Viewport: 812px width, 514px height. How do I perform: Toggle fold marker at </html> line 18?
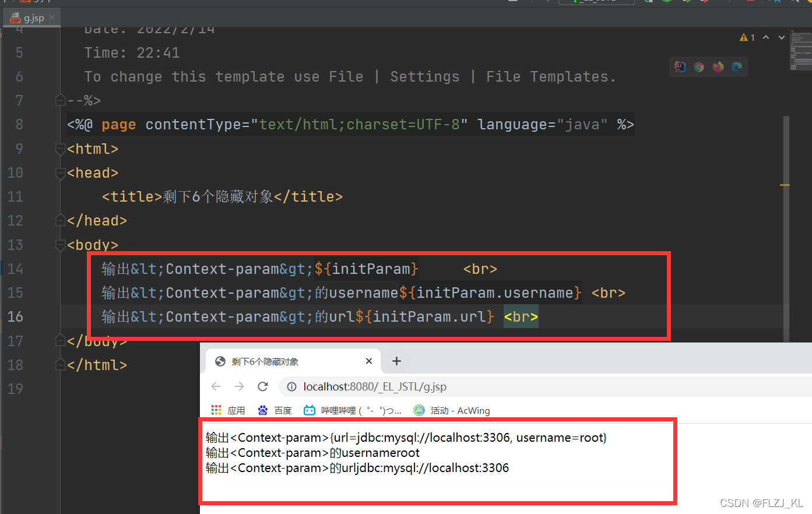coord(60,365)
